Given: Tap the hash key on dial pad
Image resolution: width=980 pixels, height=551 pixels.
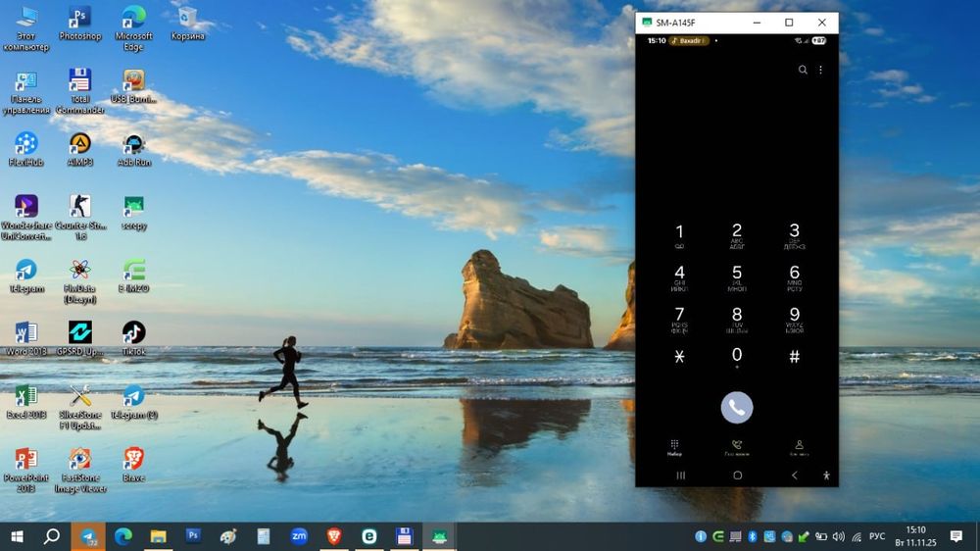Looking at the screenshot, I should coord(795,357).
